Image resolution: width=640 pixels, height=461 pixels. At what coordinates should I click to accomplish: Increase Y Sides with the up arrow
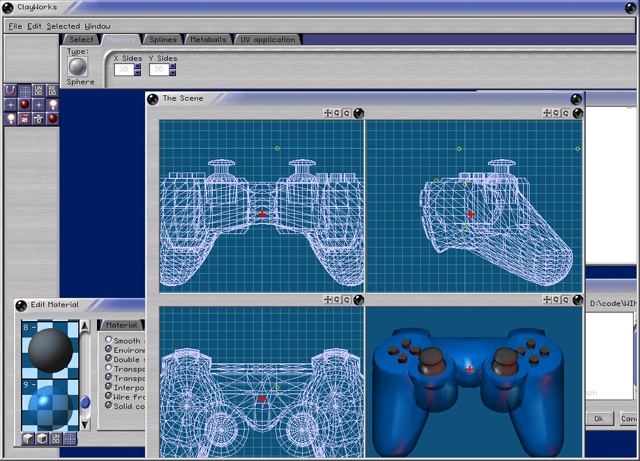[x=173, y=66]
